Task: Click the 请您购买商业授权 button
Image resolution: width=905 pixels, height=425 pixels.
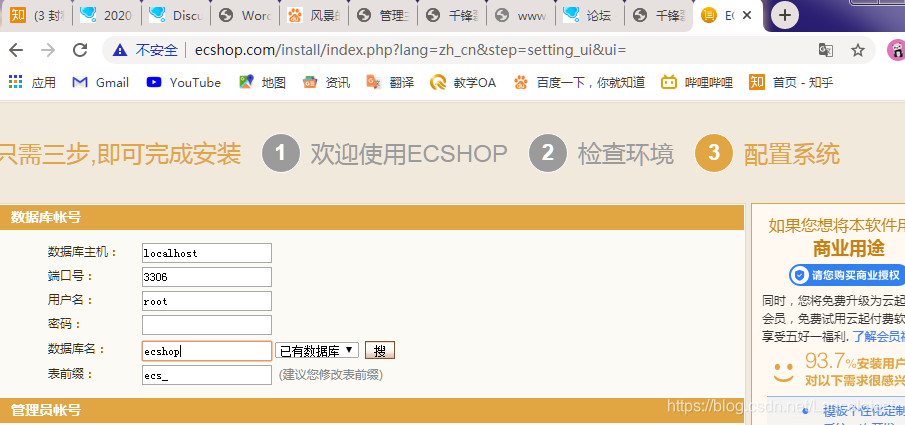Action: click(x=847, y=275)
